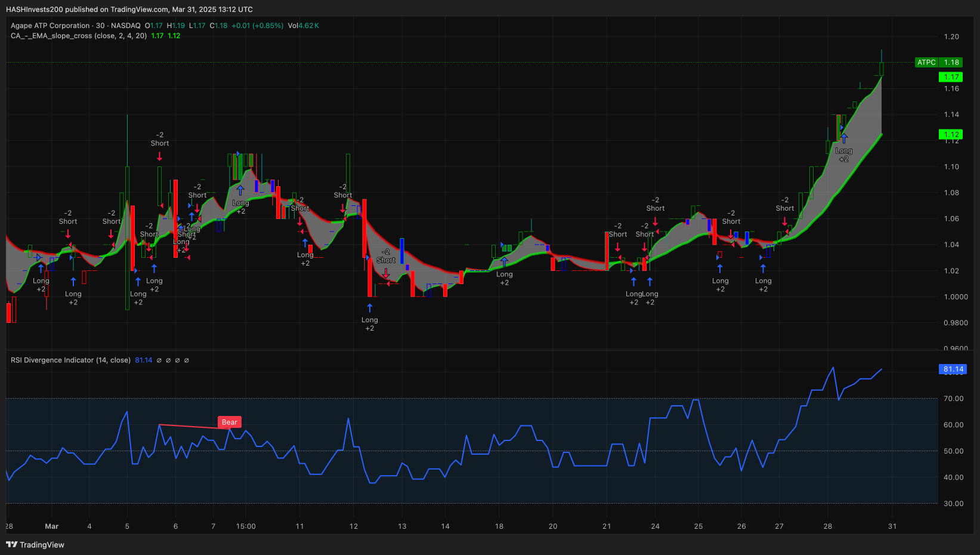The height and width of the screenshot is (555, 980).
Task: Click topmost -2 Short signal before March 6
Action: tap(160, 139)
